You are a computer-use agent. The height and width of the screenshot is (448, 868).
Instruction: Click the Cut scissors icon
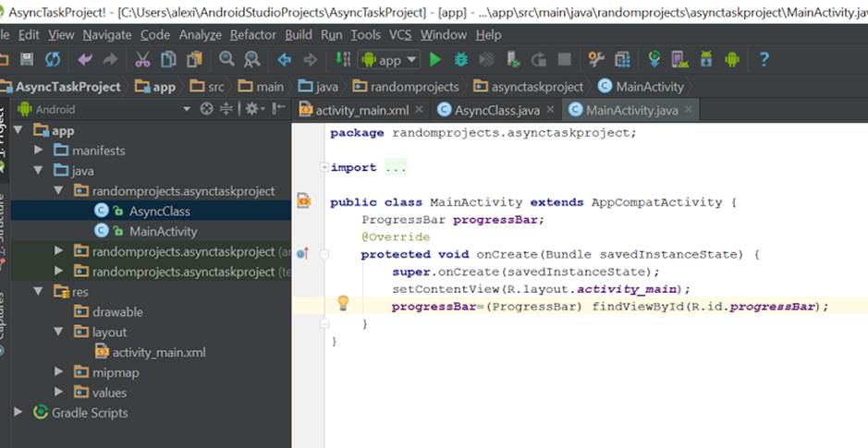click(142, 59)
